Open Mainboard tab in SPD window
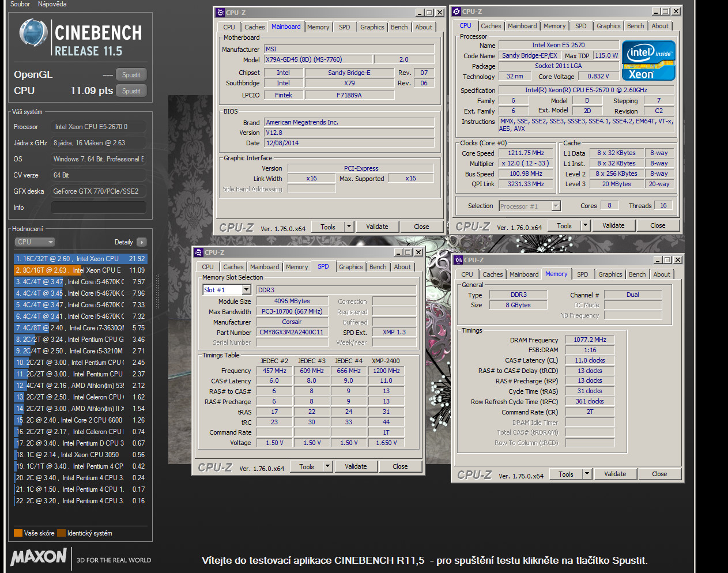The image size is (728, 573). tap(265, 267)
